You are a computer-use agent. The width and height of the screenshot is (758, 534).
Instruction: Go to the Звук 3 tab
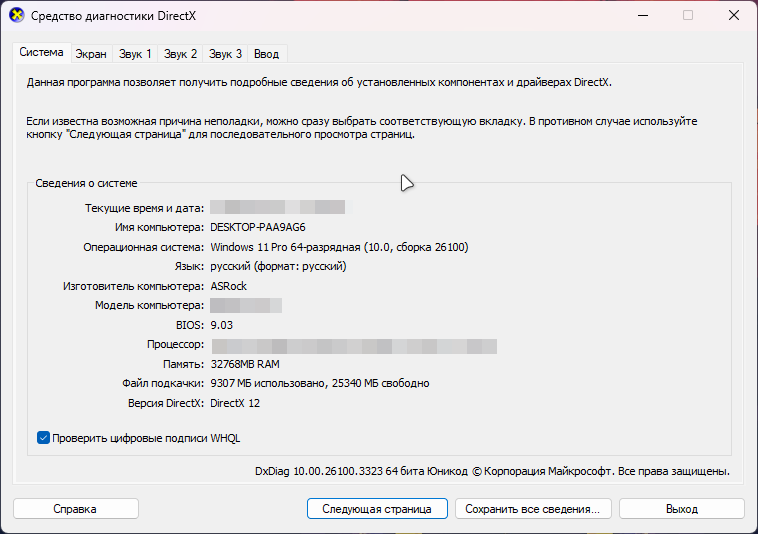tap(225, 54)
